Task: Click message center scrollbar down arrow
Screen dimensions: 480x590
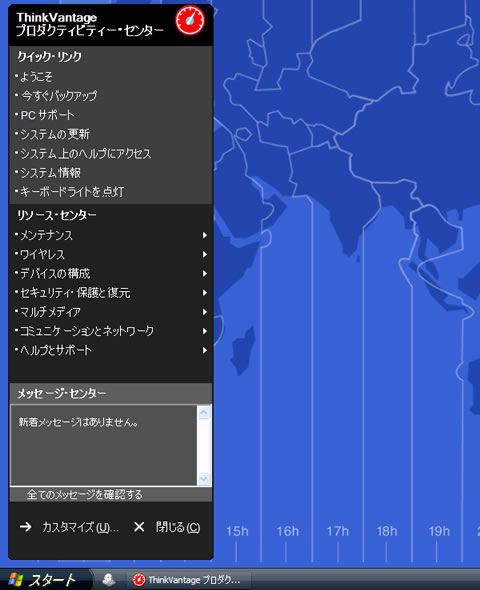Action: click(204, 479)
